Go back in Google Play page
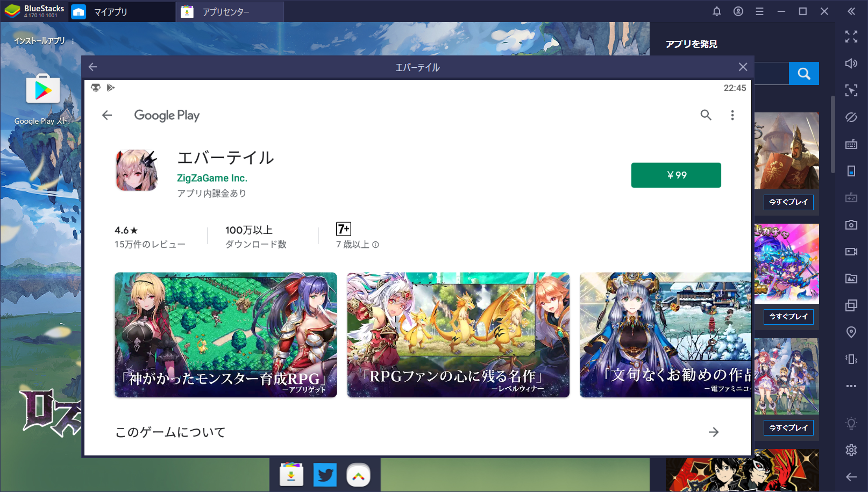This screenshot has height=492, width=868. (x=107, y=115)
